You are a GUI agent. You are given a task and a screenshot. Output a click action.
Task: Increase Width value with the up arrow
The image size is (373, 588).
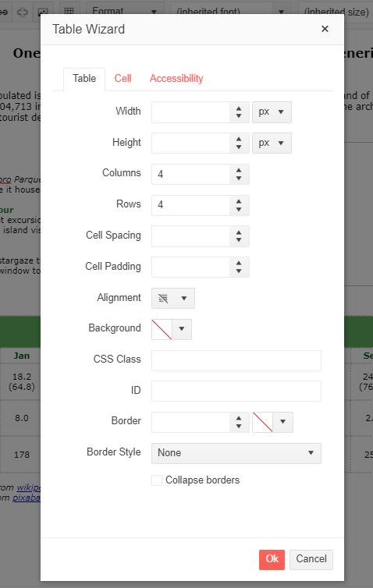point(239,108)
